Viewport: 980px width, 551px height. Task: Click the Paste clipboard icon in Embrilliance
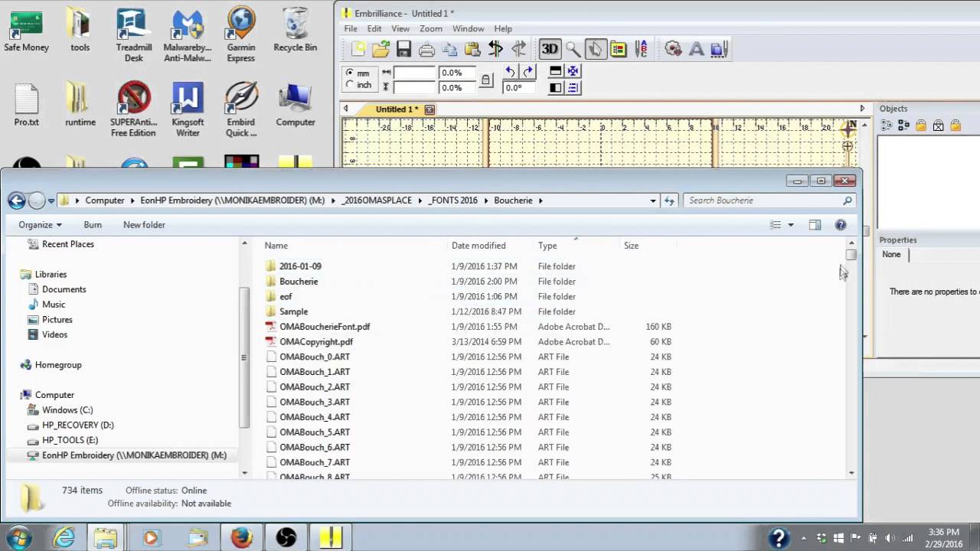[472, 50]
